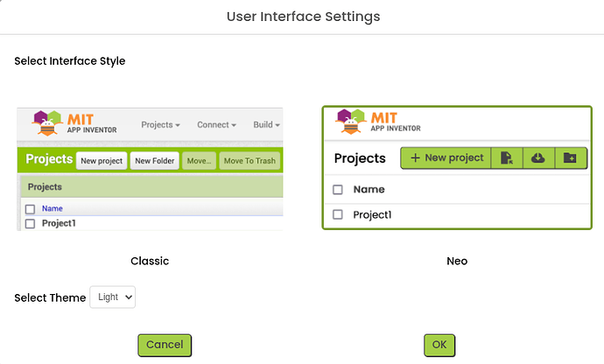Open the Select Theme dropdown
The height and width of the screenshot is (364, 604).
(113, 297)
